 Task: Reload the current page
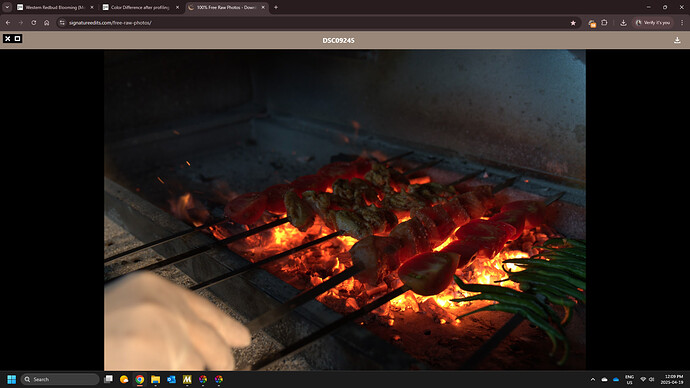pyautogui.click(x=33, y=23)
